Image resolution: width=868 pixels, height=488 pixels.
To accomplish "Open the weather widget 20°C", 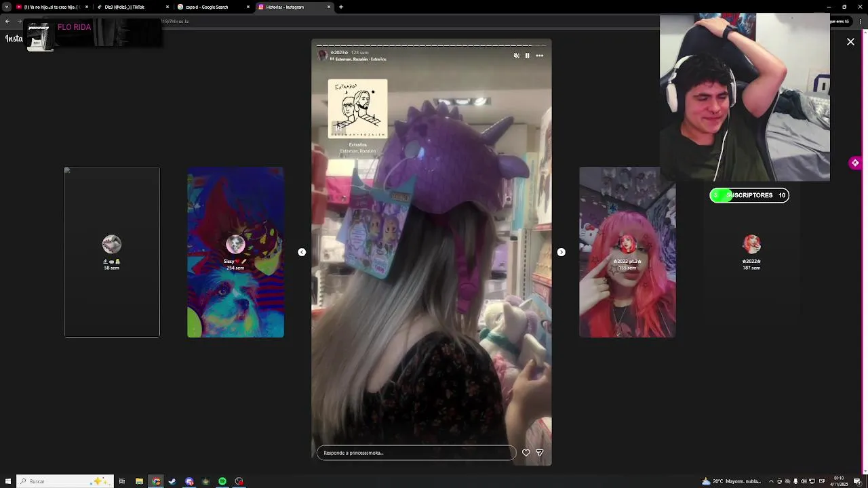I will coord(731,481).
